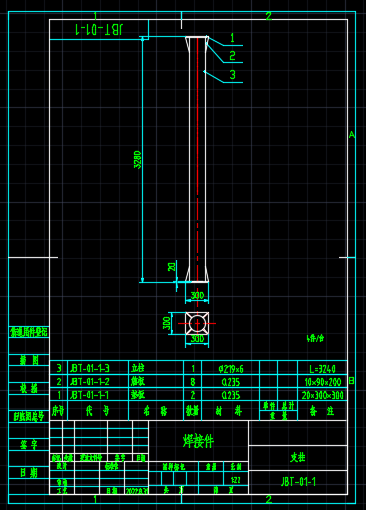Select the Q235 cell in row 2
The height and width of the screenshot is (510, 366).
[231, 382]
